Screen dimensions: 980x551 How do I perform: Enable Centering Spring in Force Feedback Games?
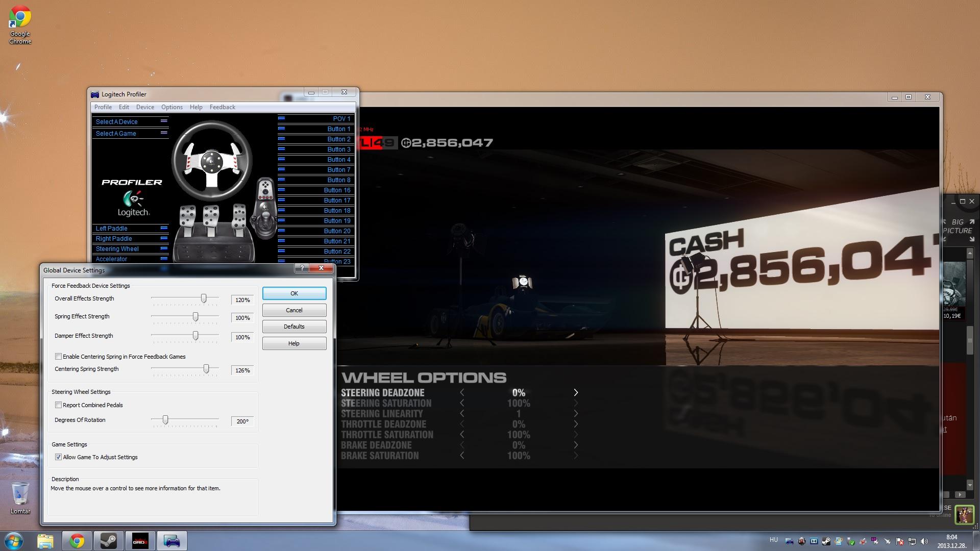59,357
